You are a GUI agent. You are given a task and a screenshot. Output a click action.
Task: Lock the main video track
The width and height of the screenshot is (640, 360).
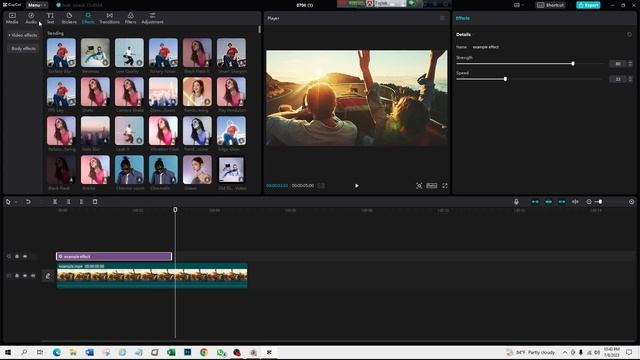tap(17, 276)
